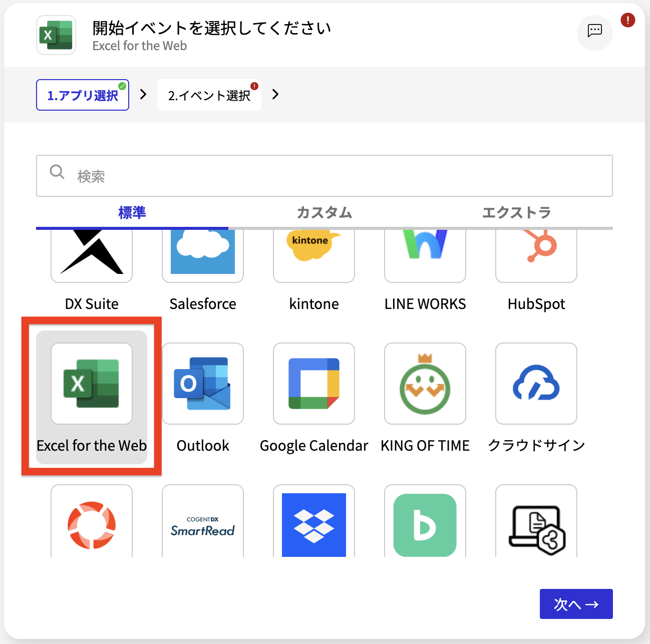The height and width of the screenshot is (644, 650).
Task: Select the HubSpot app icon
Action: (536, 255)
